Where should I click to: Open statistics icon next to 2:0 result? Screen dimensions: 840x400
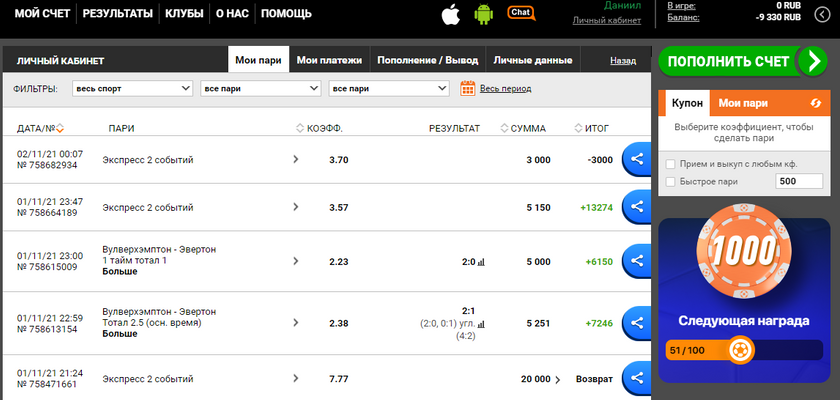(481, 262)
